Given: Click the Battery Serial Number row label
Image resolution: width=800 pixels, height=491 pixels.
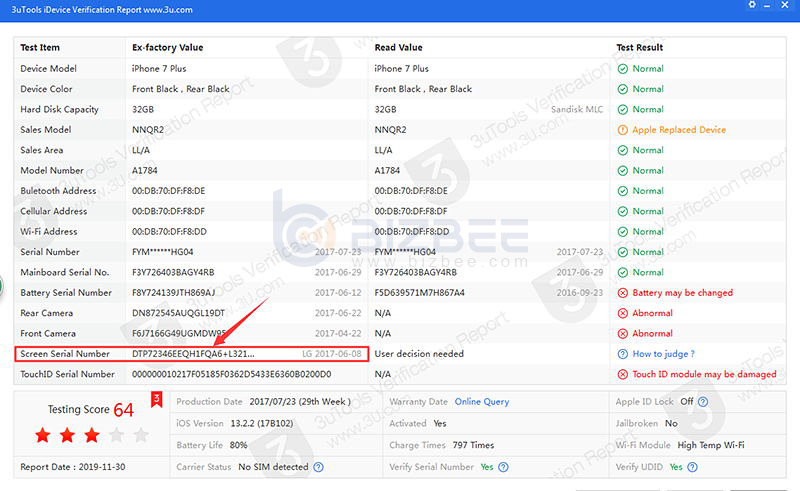Looking at the screenshot, I should [66, 293].
